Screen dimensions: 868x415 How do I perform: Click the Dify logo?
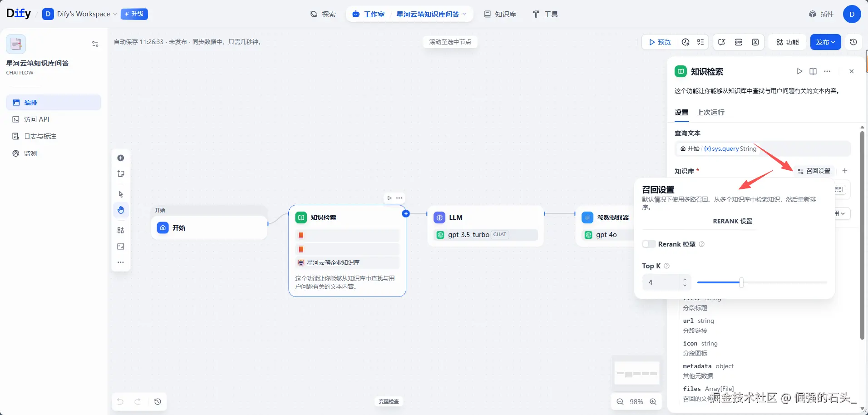19,14
